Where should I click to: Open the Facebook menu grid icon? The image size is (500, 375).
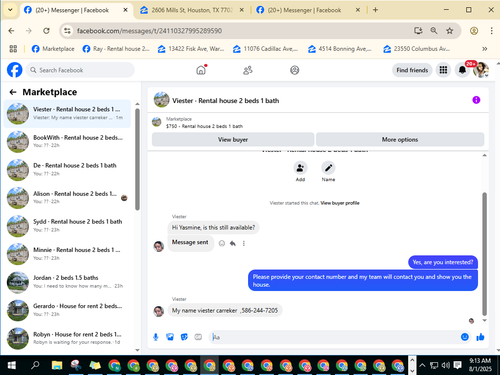pos(443,70)
